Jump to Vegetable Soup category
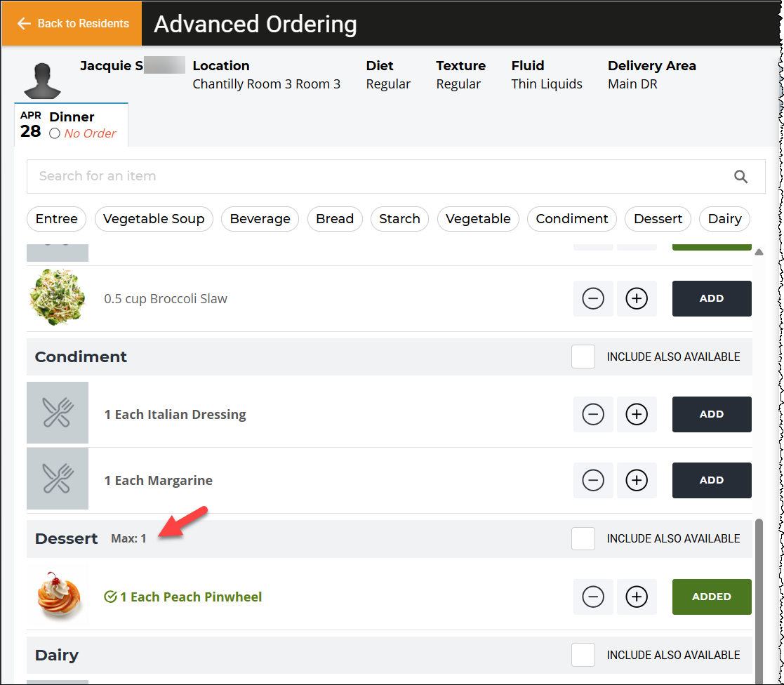Screen dimensions: 784x685 pyautogui.click(x=154, y=219)
